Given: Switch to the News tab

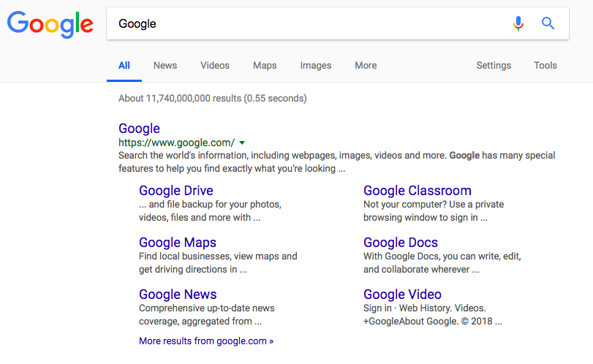Looking at the screenshot, I should (165, 65).
